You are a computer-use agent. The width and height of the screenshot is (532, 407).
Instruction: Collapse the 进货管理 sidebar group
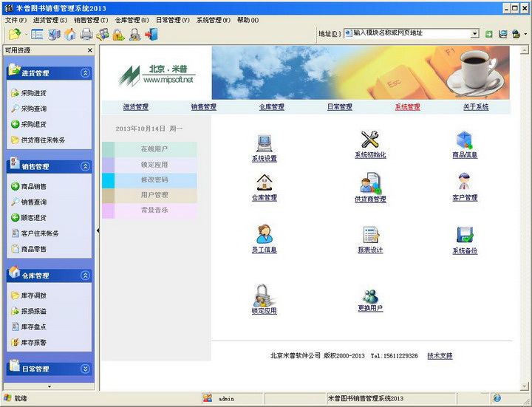click(x=85, y=73)
